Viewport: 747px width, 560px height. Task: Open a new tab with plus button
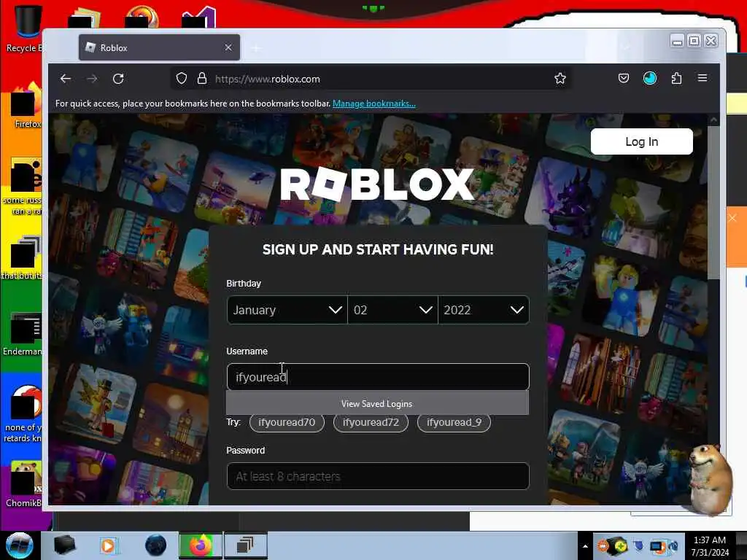[256, 48]
